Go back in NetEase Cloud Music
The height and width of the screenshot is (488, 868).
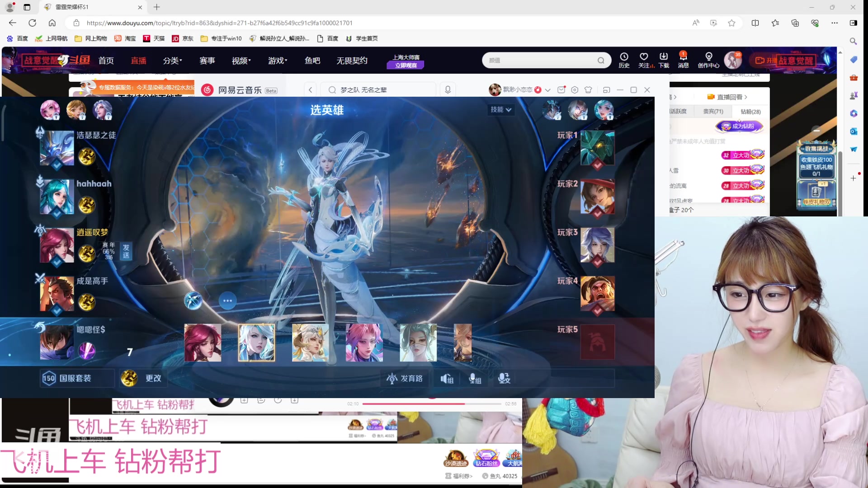coord(311,90)
